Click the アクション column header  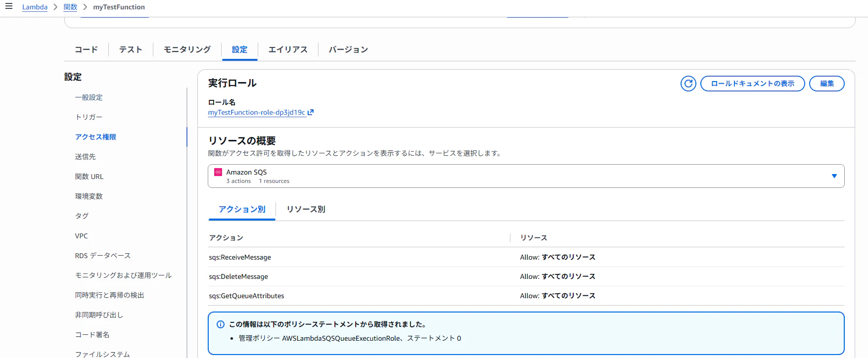click(x=226, y=238)
